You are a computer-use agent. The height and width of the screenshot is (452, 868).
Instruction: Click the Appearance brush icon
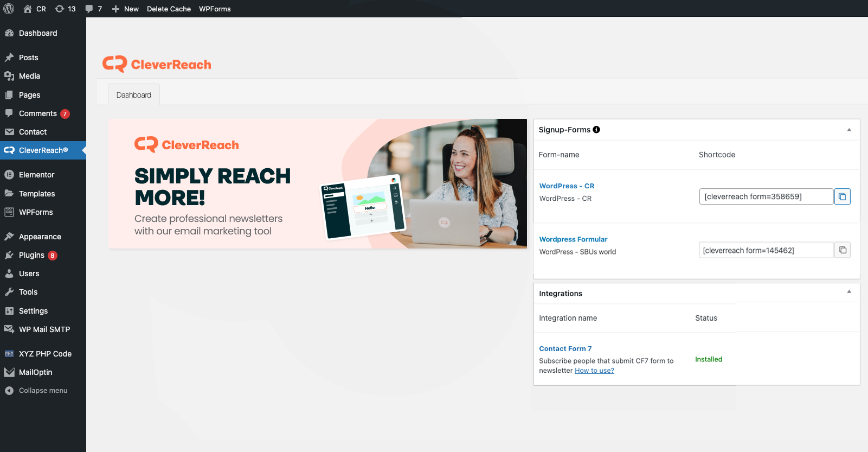[x=9, y=237]
